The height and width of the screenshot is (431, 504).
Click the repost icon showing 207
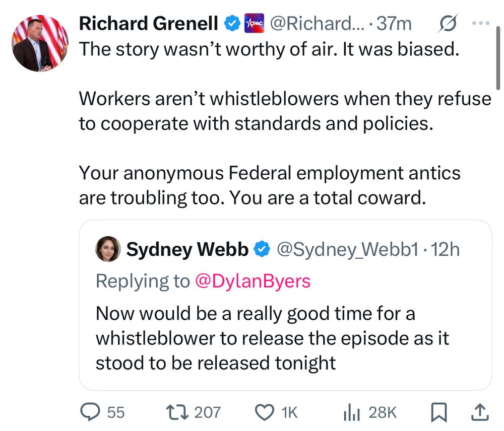[176, 412]
